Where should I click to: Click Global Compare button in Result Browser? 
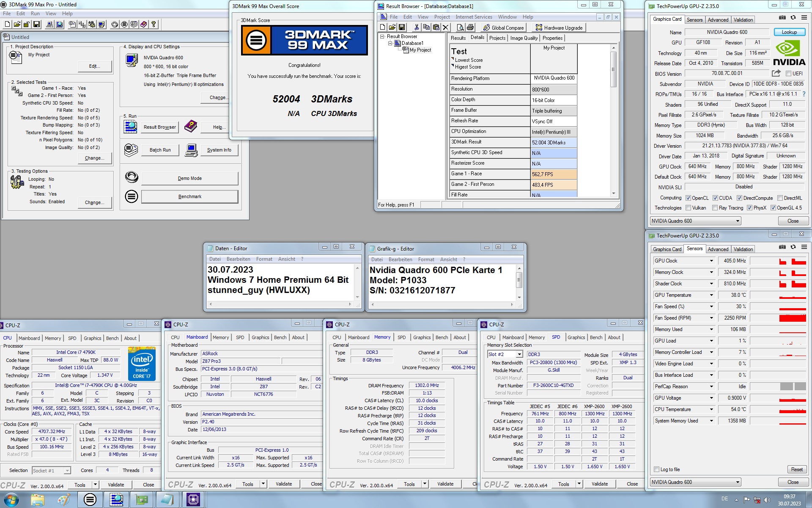click(503, 28)
